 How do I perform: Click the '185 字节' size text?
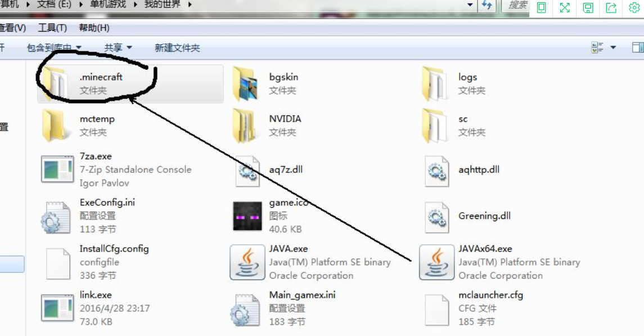tap(476, 321)
